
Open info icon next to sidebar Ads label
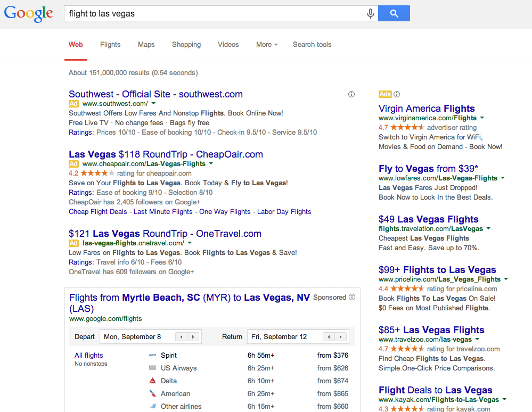click(x=397, y=94)
